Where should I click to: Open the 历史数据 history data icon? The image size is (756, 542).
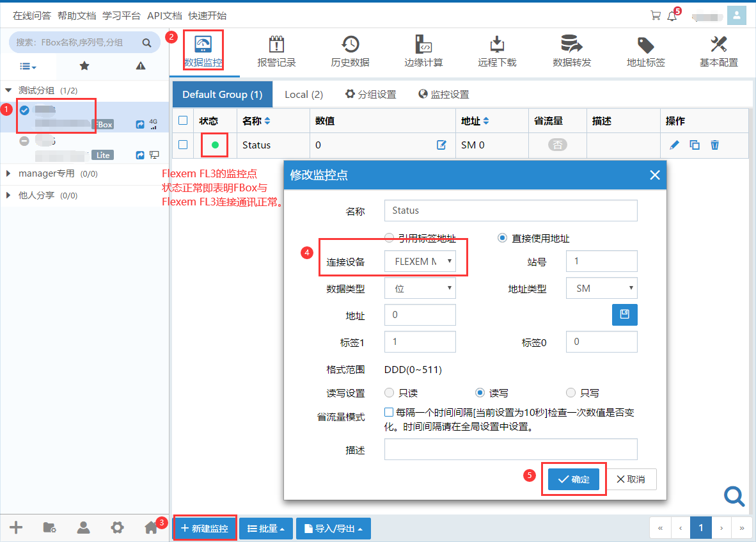pos(350,45)
